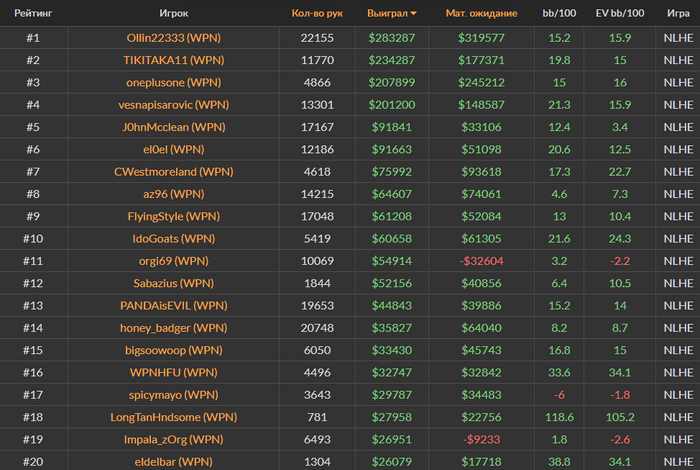The width and height of the screenshot is (700, 470).
Task: Click the Игра column header
Action: click(x=678, y=13)
